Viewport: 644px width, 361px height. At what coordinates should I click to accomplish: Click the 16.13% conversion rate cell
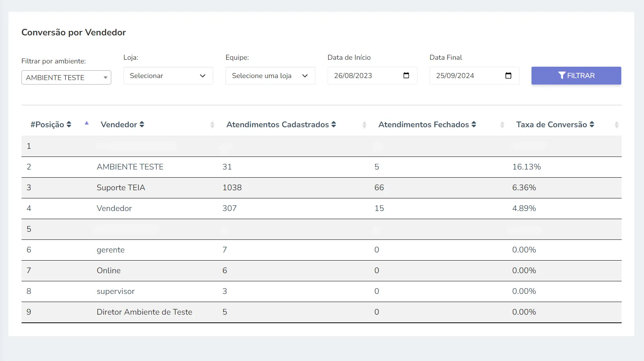[x=526, y=167]
